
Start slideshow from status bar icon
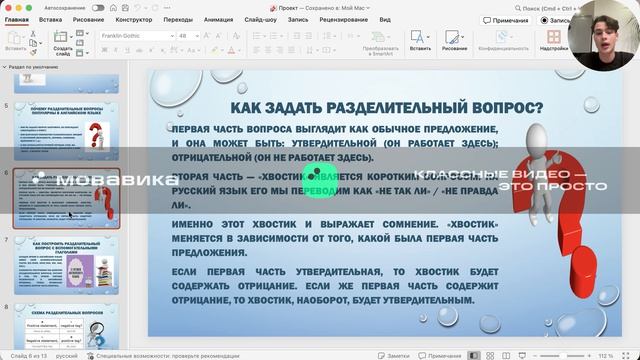522,356
